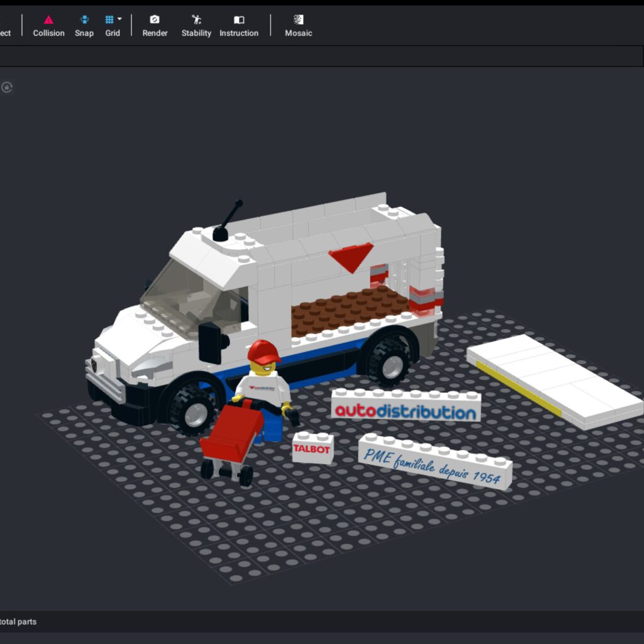The width and height of the screenshot is (644, 644).
Task: Toggle the Snap option
Action: pyautogui.click(x=84, y=26)
